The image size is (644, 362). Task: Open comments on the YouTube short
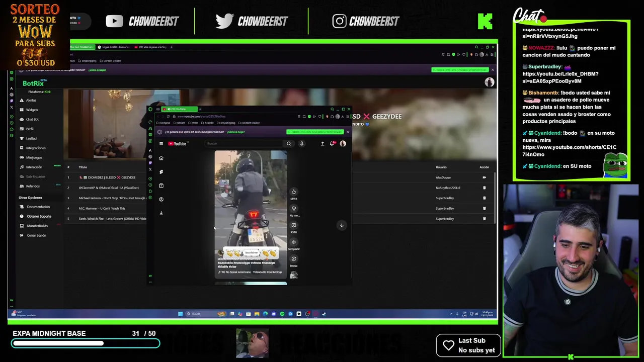(294, 225)
